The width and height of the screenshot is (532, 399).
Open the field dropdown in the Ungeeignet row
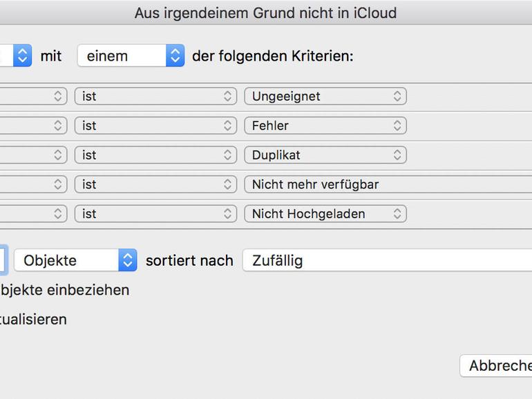[x=34, y=96]
